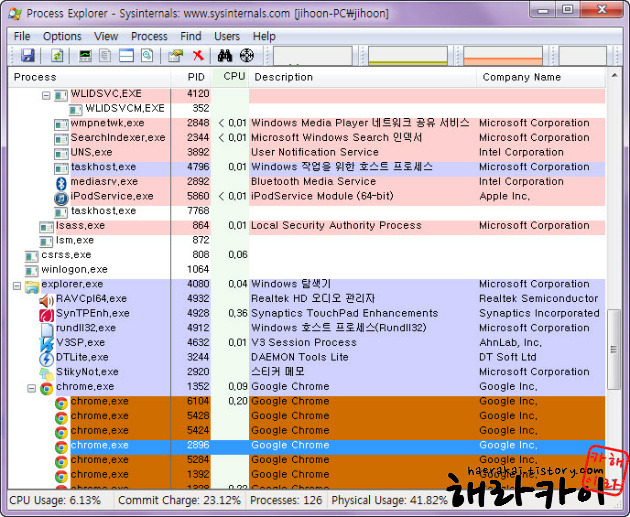Click the rightmost I/O mini graph
Screen dimensions: 630x517
[x=583, y=55]
